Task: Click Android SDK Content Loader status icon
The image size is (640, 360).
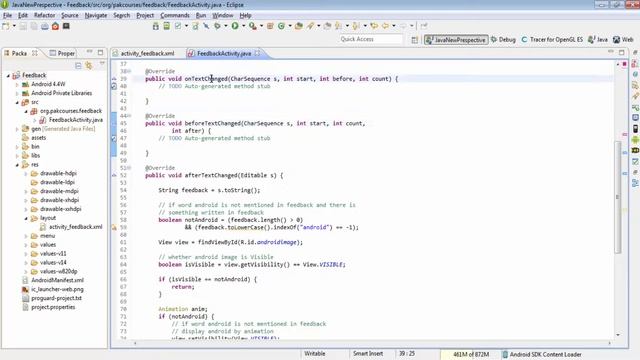Action: [x=505, y=354]
